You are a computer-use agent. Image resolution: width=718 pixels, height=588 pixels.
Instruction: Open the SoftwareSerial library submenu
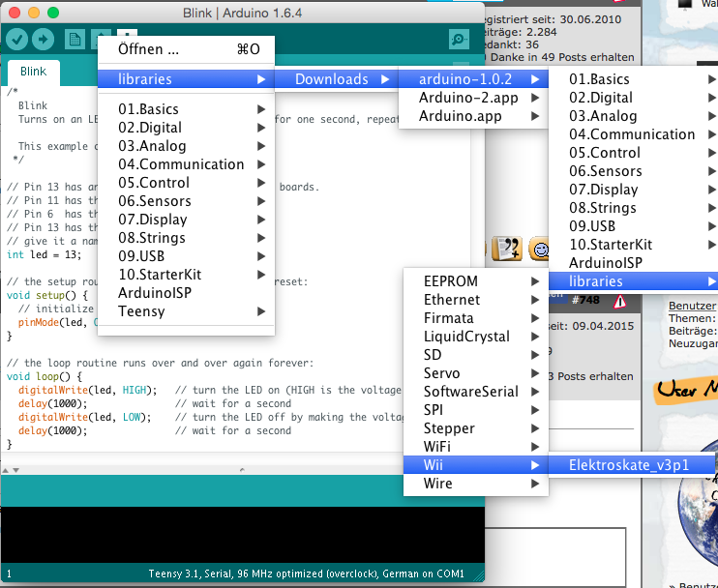point(476,392)
